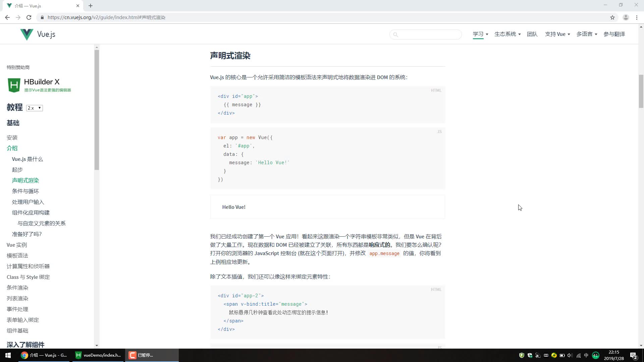Image resolution: width=644 pixels, height=362 pixels.
Task: Open 列表渲染 guide page
Action: pyautogui.click(x=17, y=299)
